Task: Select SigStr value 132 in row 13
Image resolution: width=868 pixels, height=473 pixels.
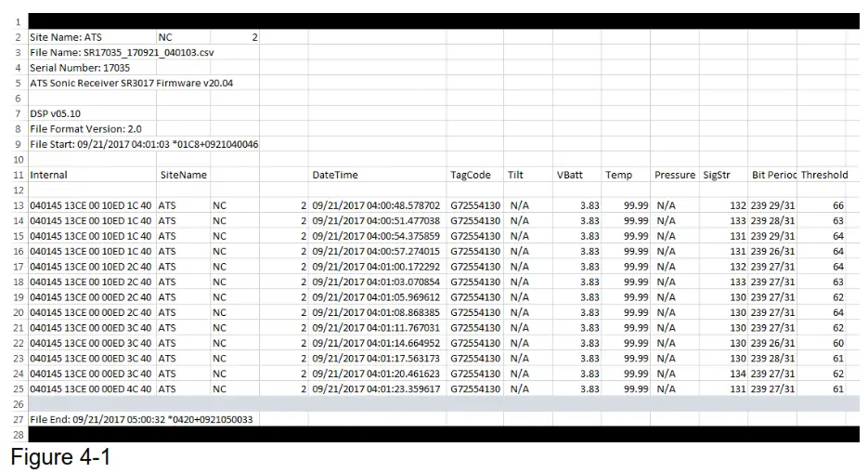Action: tap(723, 205)
